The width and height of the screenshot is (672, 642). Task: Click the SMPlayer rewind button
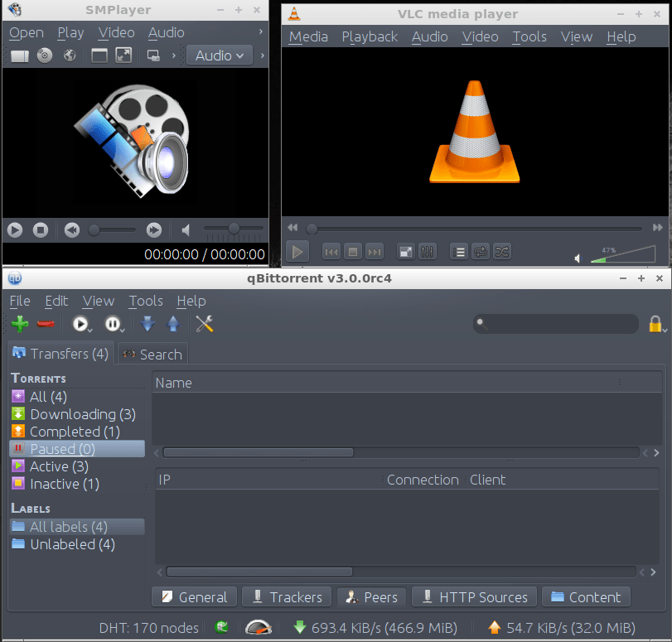coord(72,230)
